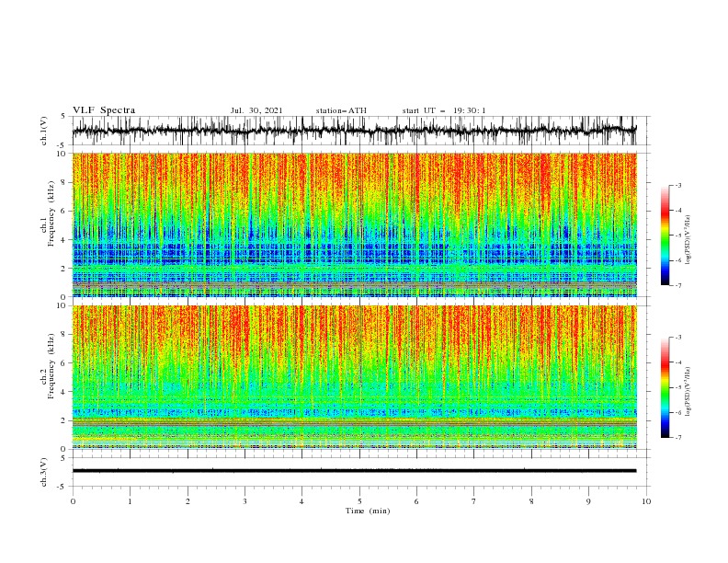Click the 'start UT = 19:30:1' text
The height and width of the screenshot is (563, 728).
[x=444, y=110]
